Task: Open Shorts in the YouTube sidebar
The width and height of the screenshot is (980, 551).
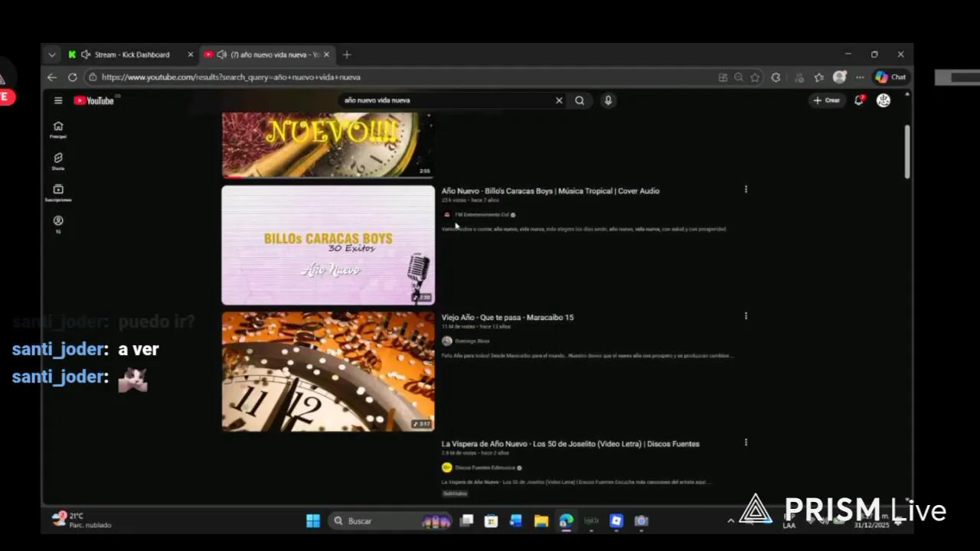Action: (58, 161)
